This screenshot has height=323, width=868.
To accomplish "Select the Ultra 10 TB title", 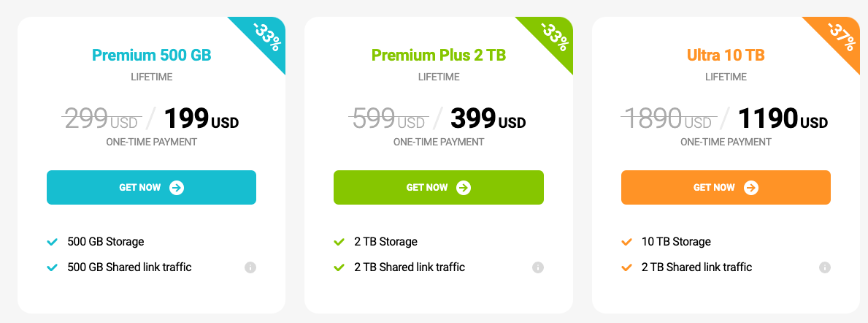I will click(726, 56).
